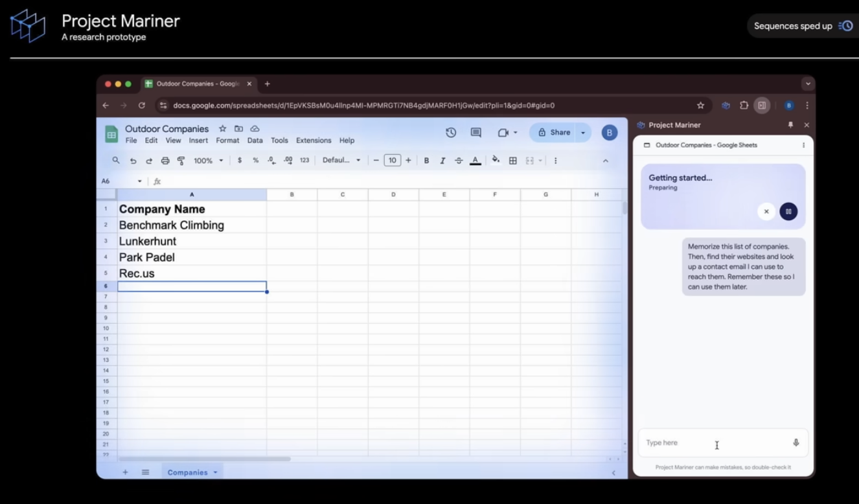Viewport: 859px width, 504px height.
Task: Open the fill color tool
Action: pos(494,160)
